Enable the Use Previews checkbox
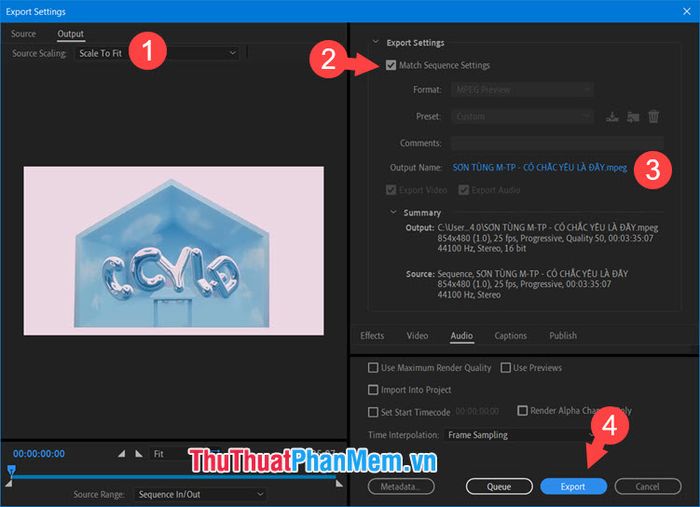 pyautogui.click(x=505, y=368)
